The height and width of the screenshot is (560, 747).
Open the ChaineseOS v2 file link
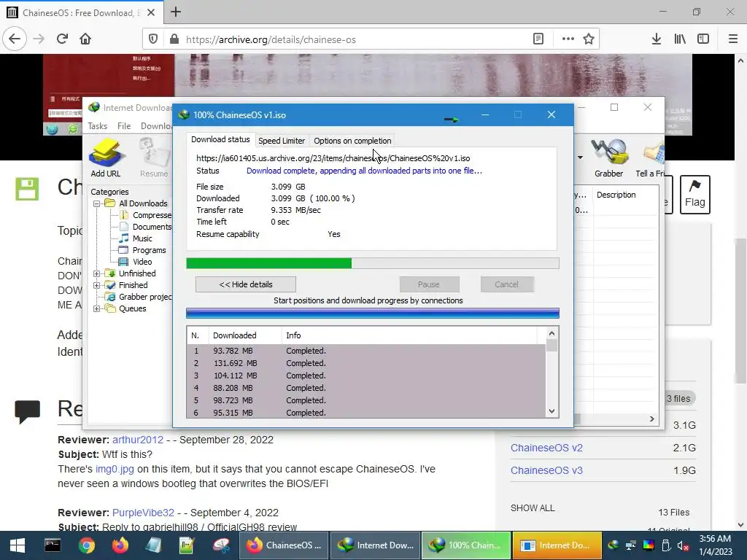click(x=546, y=448)
